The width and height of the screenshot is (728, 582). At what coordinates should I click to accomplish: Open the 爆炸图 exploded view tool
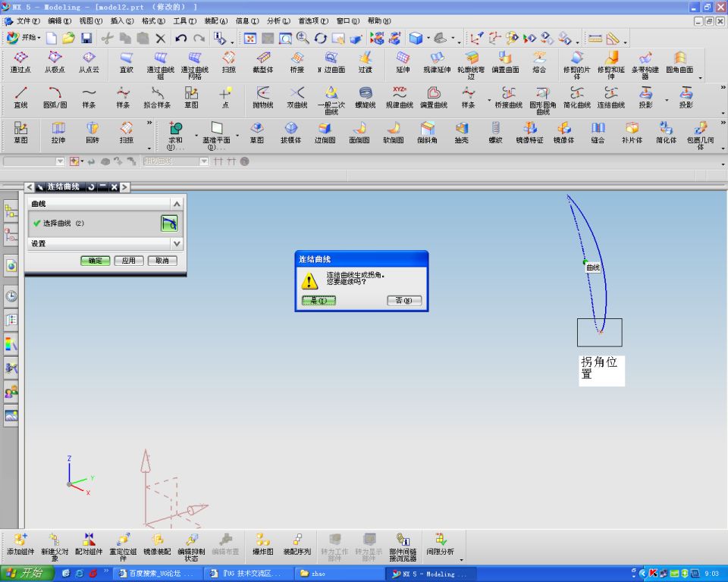[x=263, y=544]
